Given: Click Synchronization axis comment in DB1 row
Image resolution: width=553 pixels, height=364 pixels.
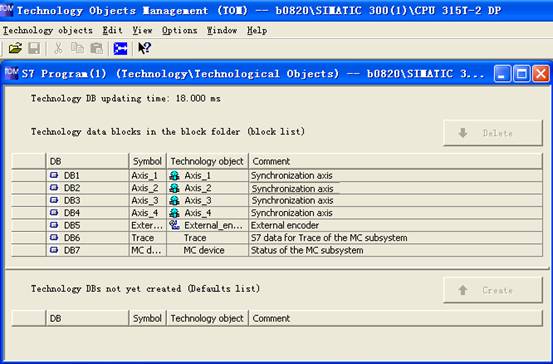Looking at the screenshot, I should (x=292, y=175).
